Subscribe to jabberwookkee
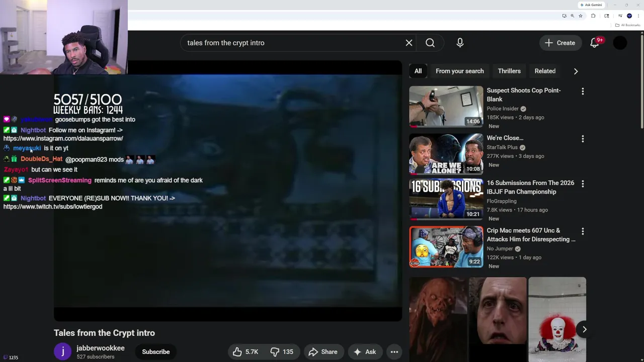The height and width of the screenshot is (362, 644). pyautogui.click(x=155, y=352)
